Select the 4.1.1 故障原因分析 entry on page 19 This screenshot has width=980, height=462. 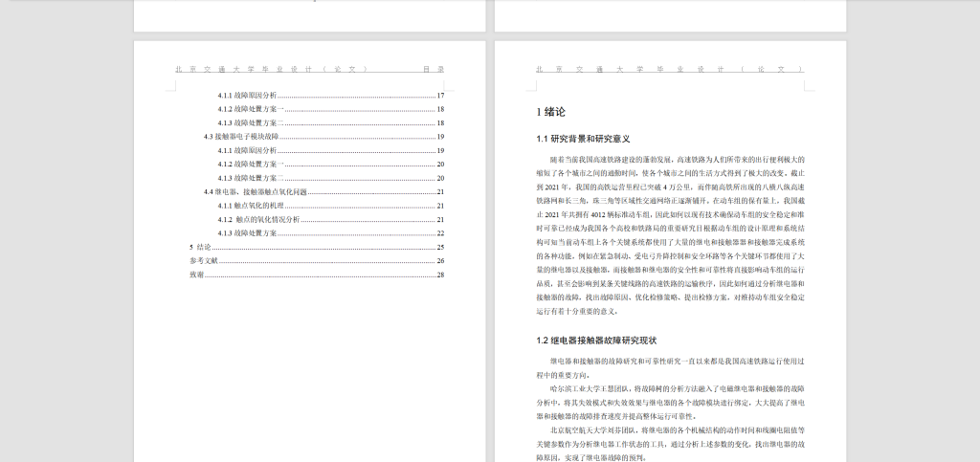pyautogui.click(x=247, y=150)
